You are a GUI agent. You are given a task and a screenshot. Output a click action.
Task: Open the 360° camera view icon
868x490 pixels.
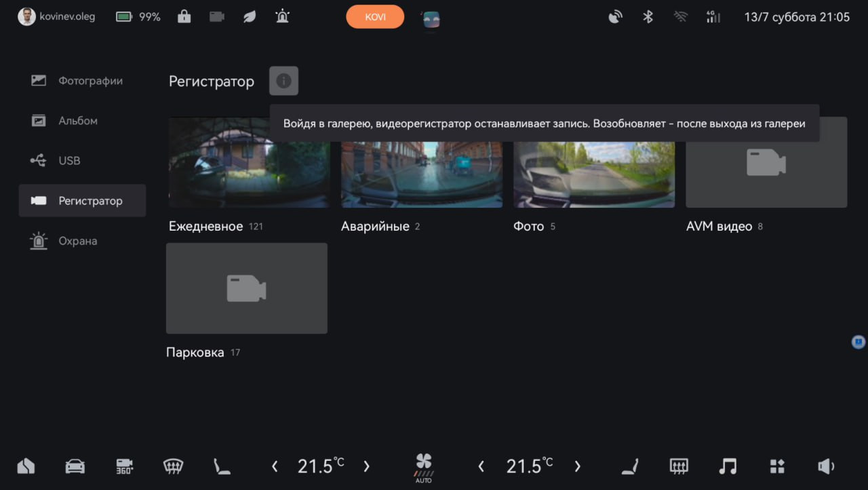[124, 466]
